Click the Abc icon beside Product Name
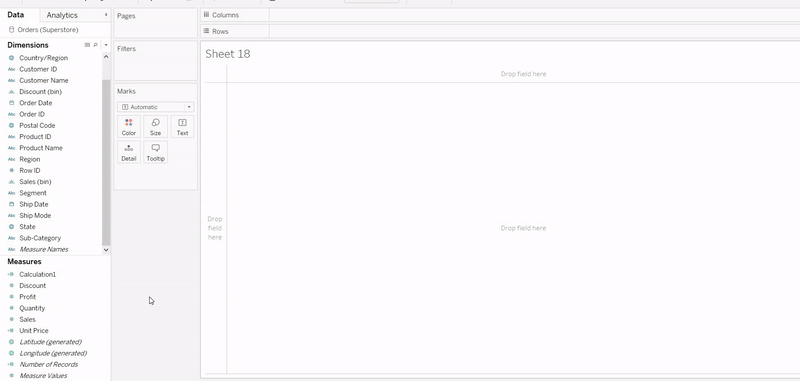The image size is (800, 381). 11,148
